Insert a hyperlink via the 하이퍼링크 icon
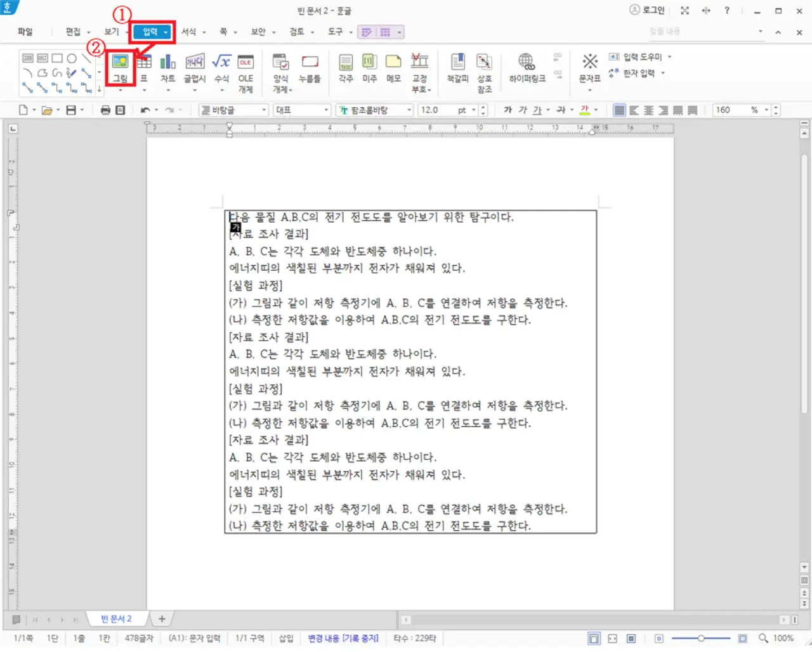Screen dimensions: 812x652 525,66
